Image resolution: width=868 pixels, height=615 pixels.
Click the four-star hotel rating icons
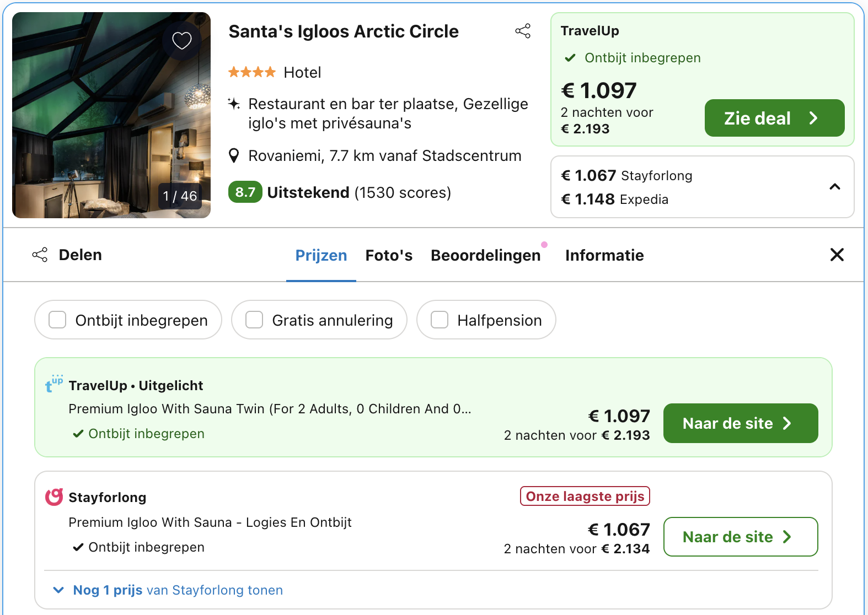[x=252, y=72]
